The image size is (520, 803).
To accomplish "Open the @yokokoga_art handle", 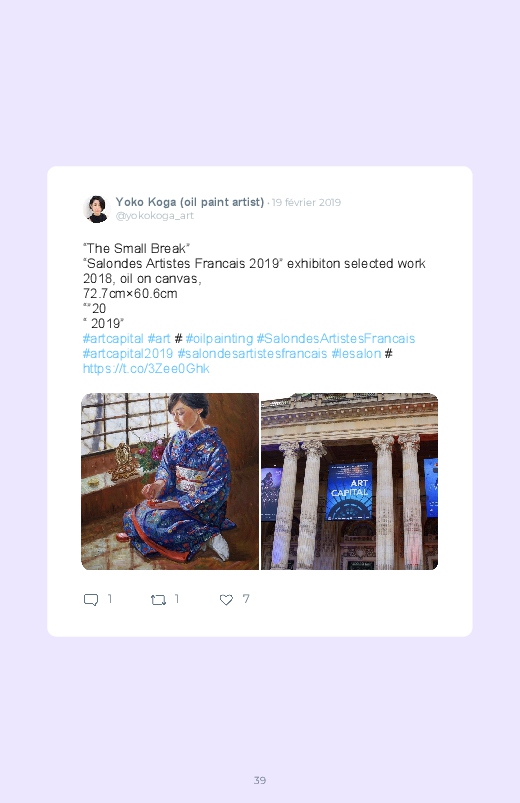I will click(x=155, y=216).
